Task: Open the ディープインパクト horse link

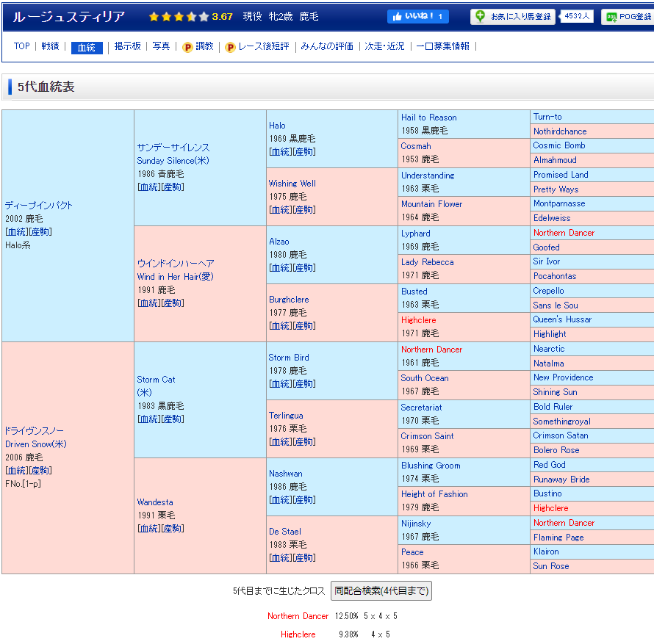Action: 39,206
